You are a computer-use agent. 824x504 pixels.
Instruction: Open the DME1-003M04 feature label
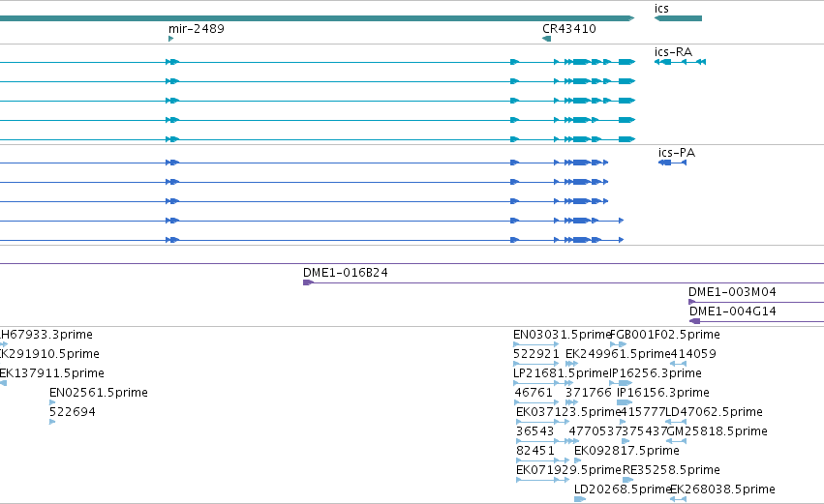[732, 292]
